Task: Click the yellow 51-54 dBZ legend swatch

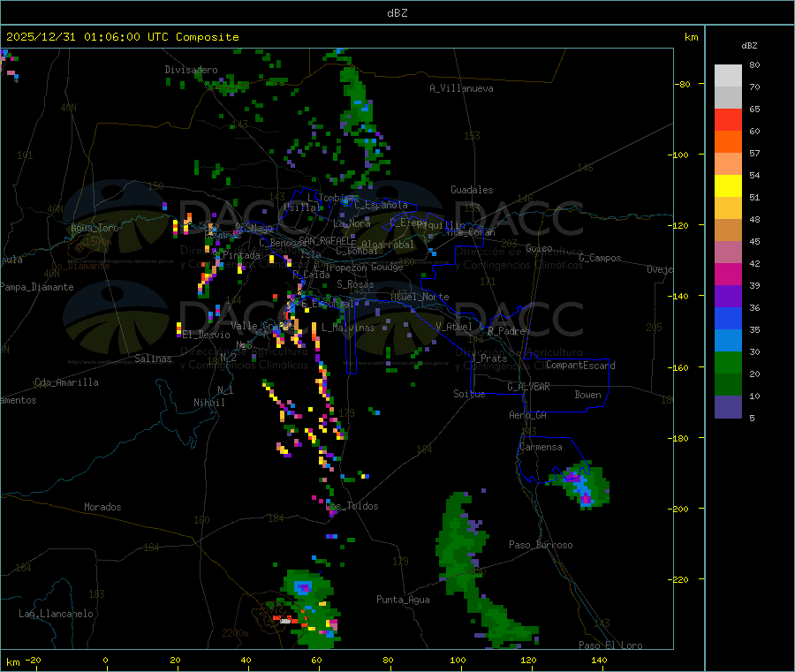Action: (728, 186)
